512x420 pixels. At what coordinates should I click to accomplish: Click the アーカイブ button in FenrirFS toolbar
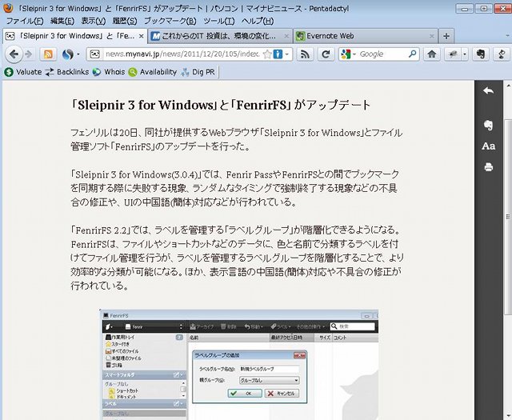tap(202, 326)
